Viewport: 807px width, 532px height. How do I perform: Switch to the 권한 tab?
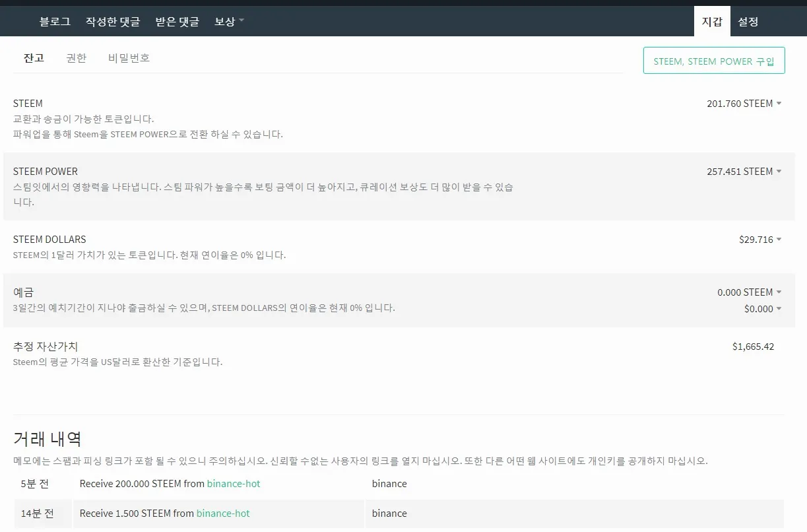click(x=76, y=58)
